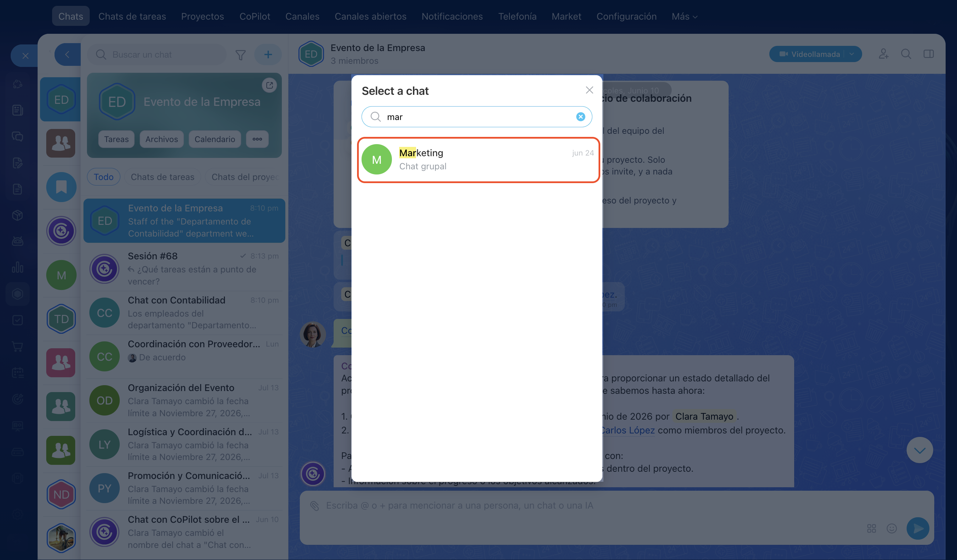Select the Marketing group chat result
This screenshot has height=560, width=957.
click(478, 160)
